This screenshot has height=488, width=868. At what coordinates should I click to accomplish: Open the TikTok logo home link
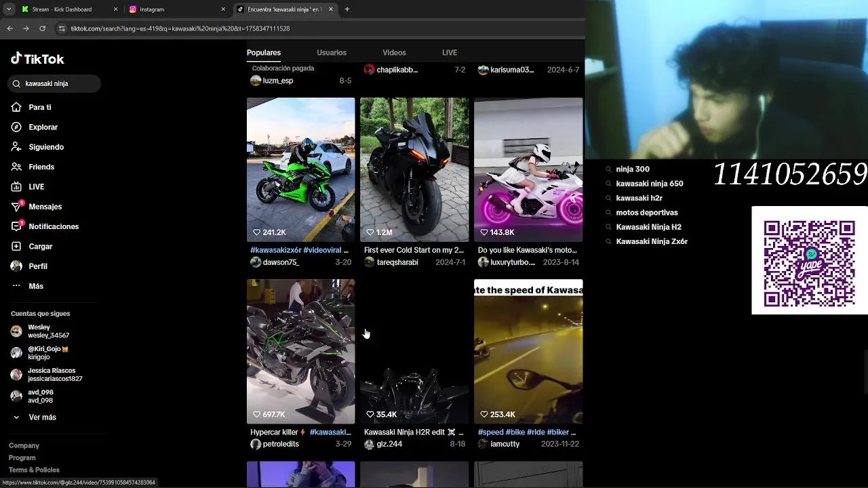pyautogui.click(x=37, y=59)
